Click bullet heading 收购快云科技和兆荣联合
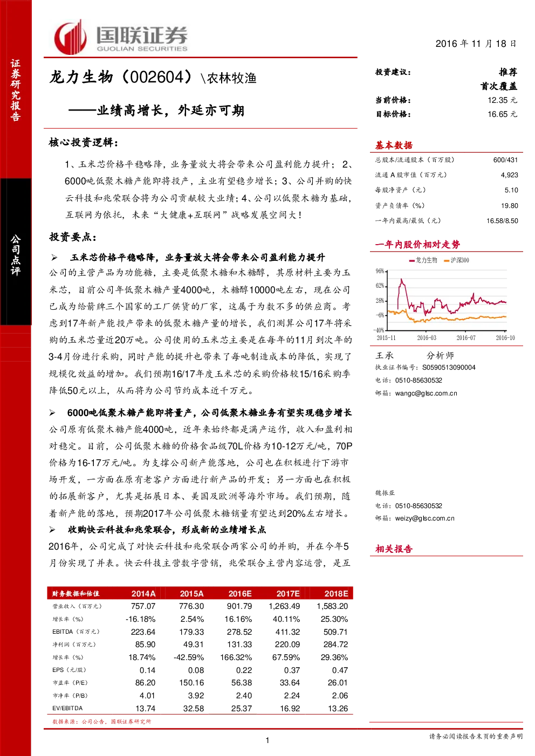The width and height of the screenshot is (535, 756). [120, 530]
